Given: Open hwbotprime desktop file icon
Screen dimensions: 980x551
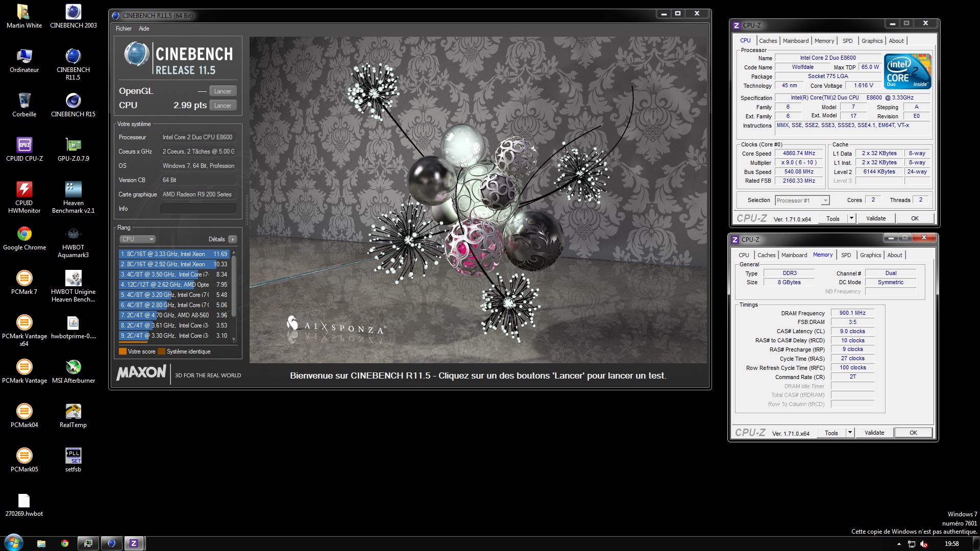Looking at the screenshot, I should (x=73, y=327).
